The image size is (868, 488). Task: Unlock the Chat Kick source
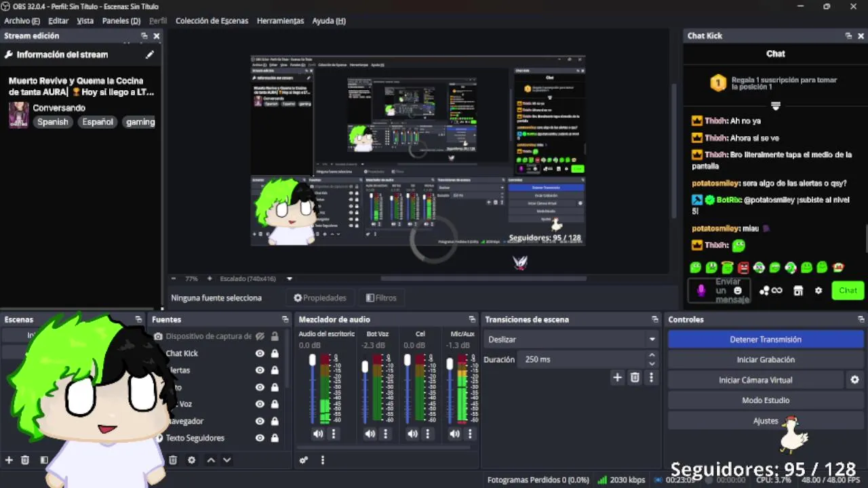275,353
